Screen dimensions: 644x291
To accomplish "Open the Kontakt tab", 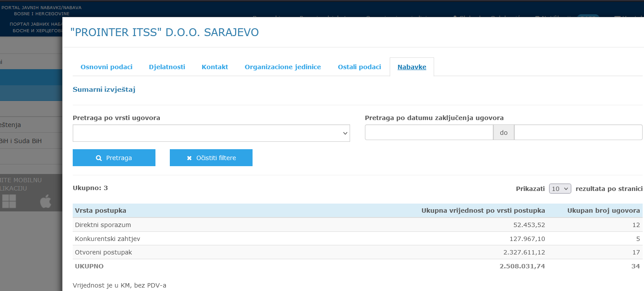I will click(215, 67).
